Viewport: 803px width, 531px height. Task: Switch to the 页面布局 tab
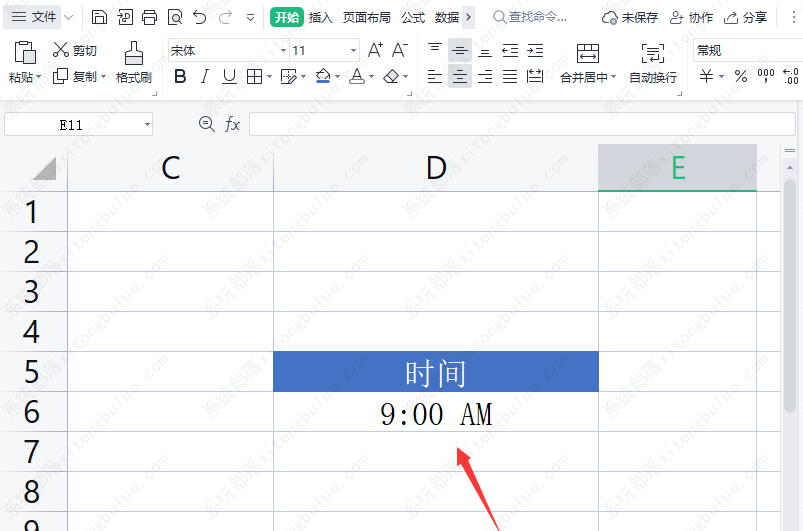[366, 17]
